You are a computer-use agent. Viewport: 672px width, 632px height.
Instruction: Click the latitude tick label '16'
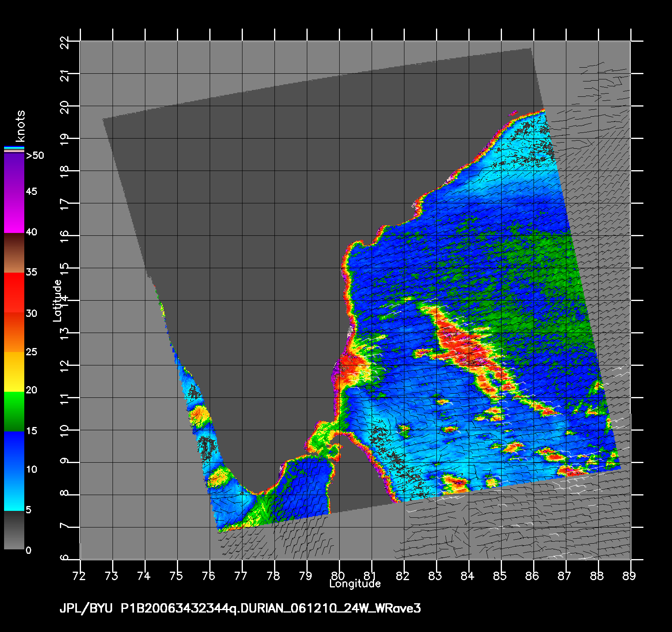click(x=65, y=236)
